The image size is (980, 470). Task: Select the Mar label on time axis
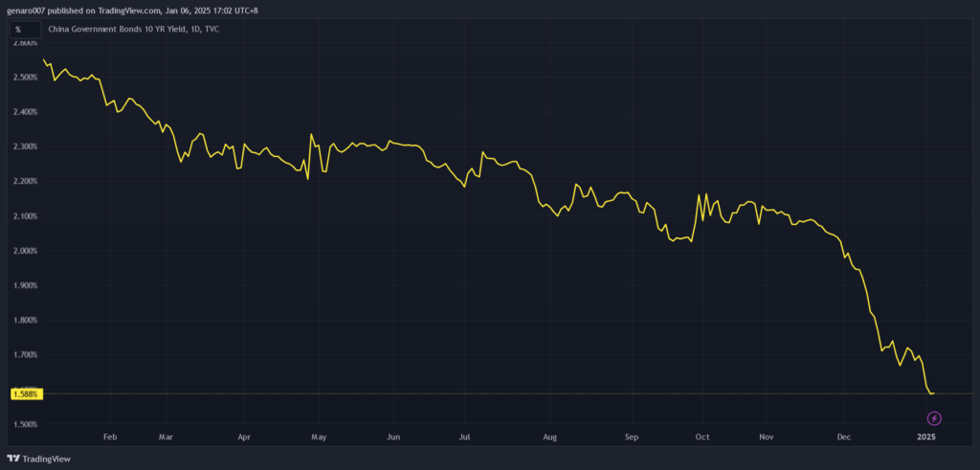168,436
